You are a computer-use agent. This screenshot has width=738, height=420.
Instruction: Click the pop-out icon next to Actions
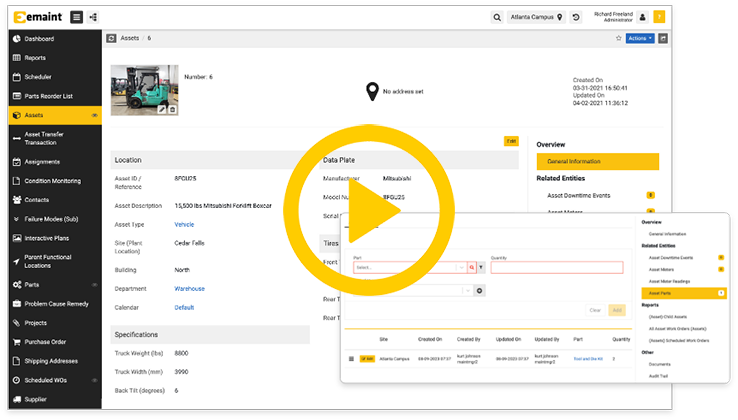(663, 38)
